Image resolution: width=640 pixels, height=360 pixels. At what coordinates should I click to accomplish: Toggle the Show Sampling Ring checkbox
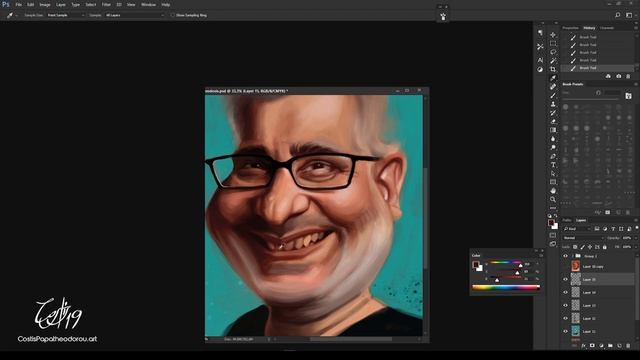173,15
